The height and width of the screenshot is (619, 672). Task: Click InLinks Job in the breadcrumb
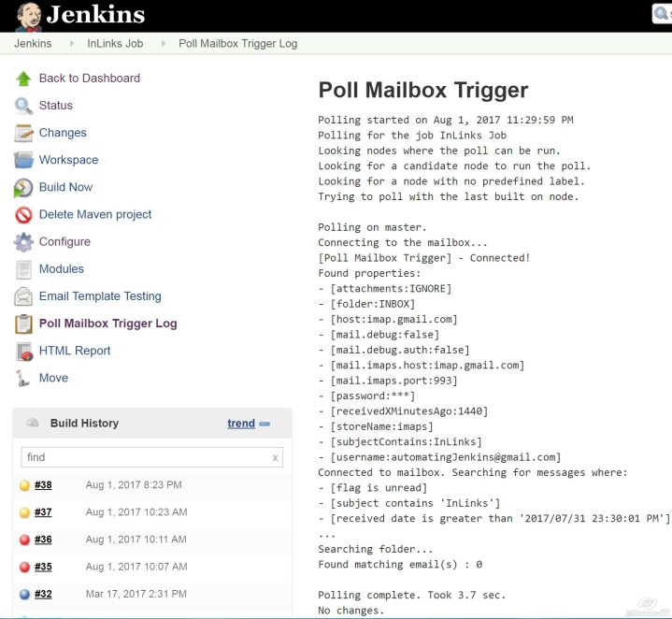point(115,43)
